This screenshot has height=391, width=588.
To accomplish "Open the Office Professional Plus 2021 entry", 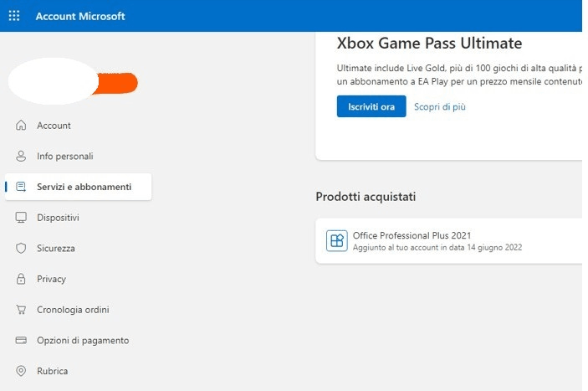I will [448, 240].
